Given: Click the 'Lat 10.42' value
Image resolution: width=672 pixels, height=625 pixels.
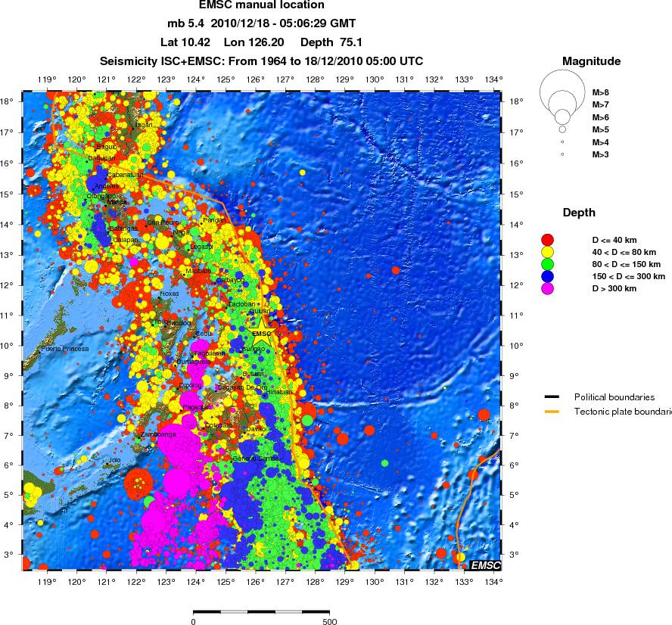Looking at the screenshot, I should 185,42.
